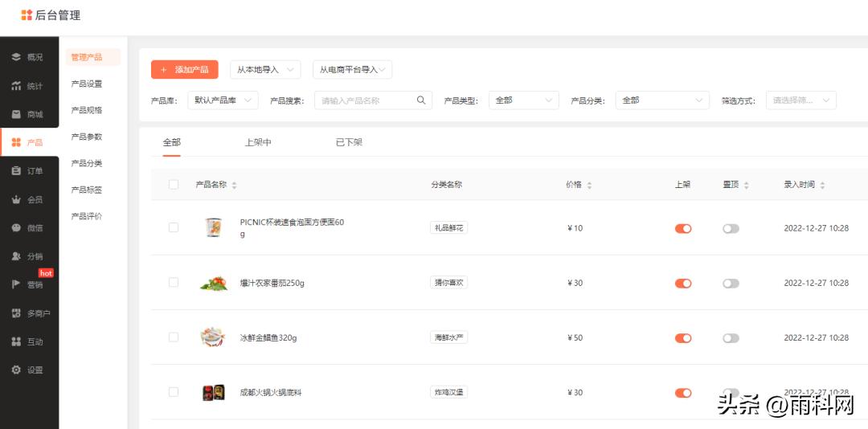
Task: Click the ¥50 price cell
Action: click(575, 337)
